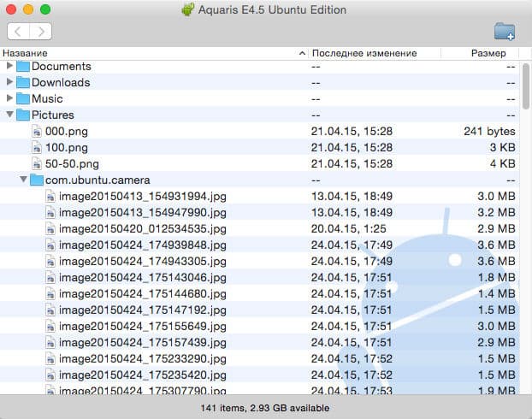The height and width of the screenshot is (419, 532).
Task: Select file name image20150424_175147192.jpg
Action: (143, 310)
